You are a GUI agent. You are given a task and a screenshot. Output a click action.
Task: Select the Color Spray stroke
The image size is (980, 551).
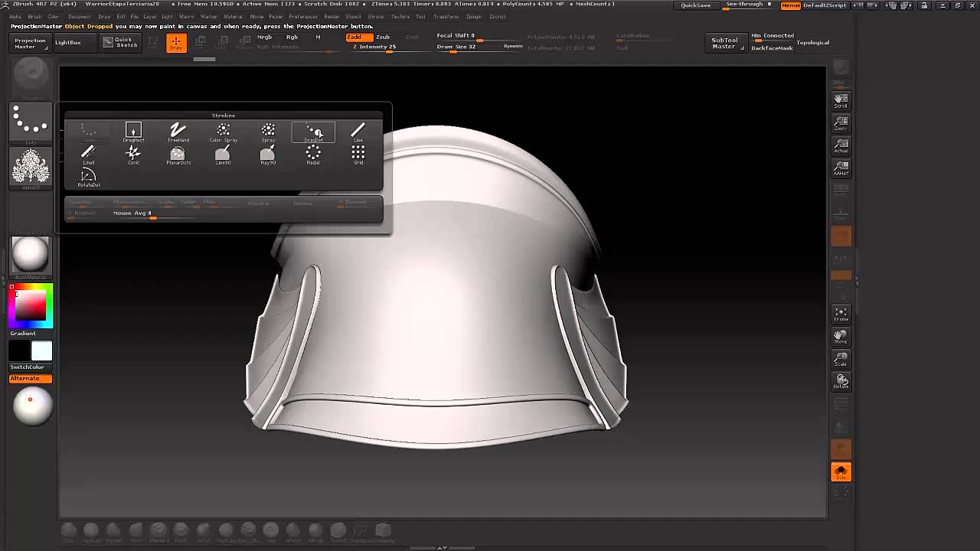[x=224, y=132]
